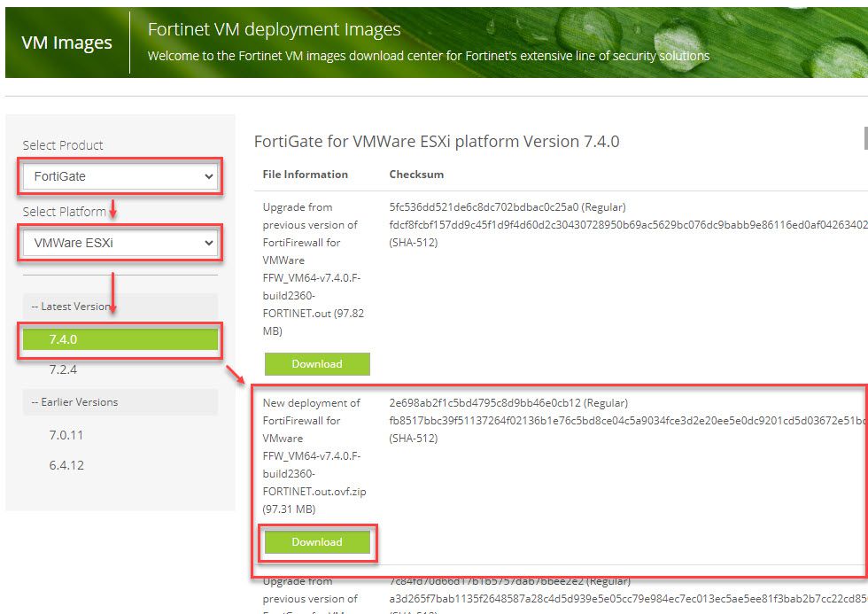Screen dimensions: 868x614
Task: Click the SHA-512 hash starting with a3d265f7bab1
Action: (x=628, y=599)
